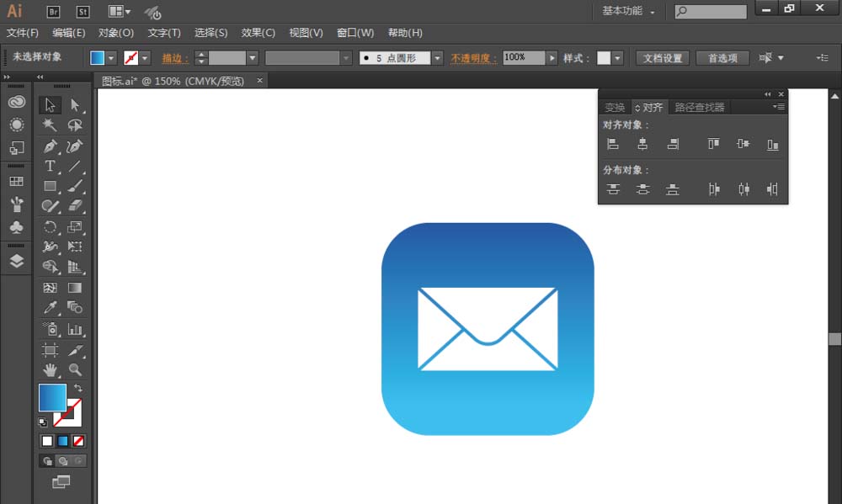Image resolution: width=842 pixels, height=504 pixels.
Task: Select the Type tool
Action: click(50, 166)
